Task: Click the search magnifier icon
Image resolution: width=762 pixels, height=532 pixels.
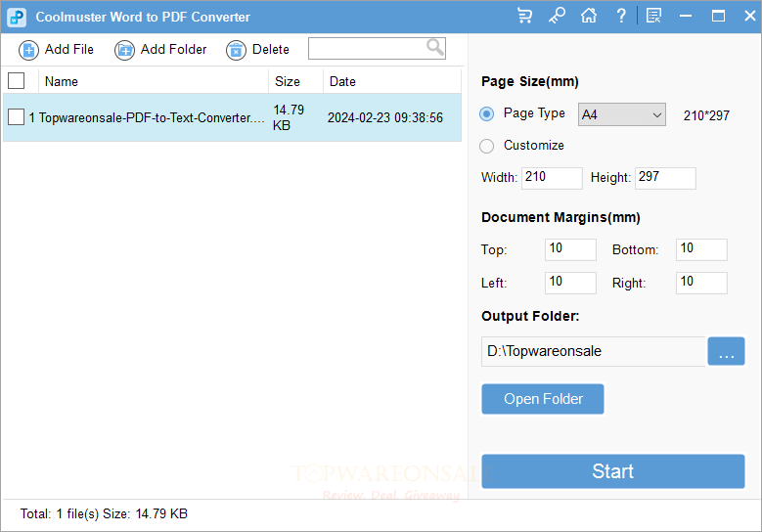Action: [434, 48]
